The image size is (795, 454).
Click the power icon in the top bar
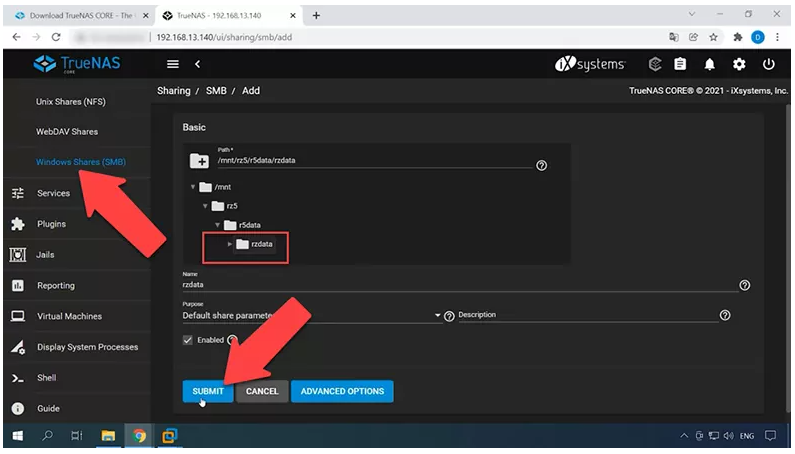click(769, 64)
